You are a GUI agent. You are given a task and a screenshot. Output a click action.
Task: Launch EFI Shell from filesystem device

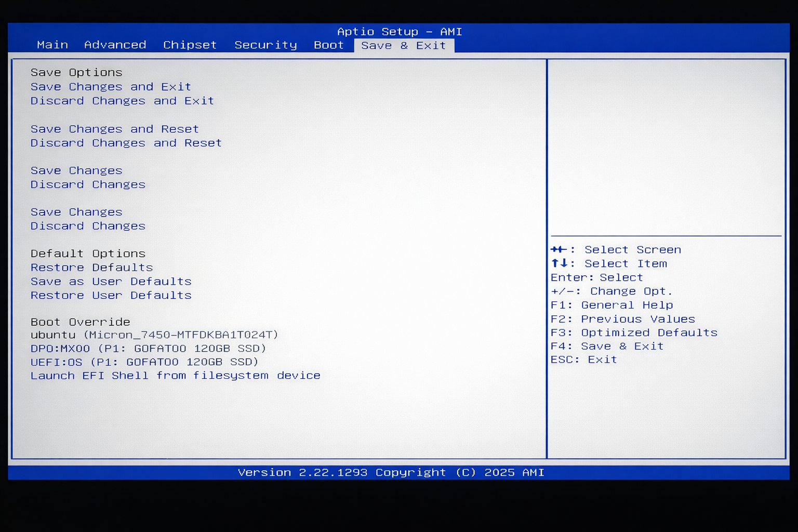click(175, 376)
